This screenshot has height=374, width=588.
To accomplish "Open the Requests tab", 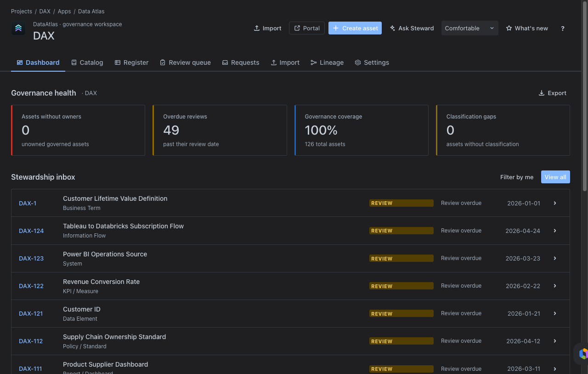I will click(x=241, y=62).
